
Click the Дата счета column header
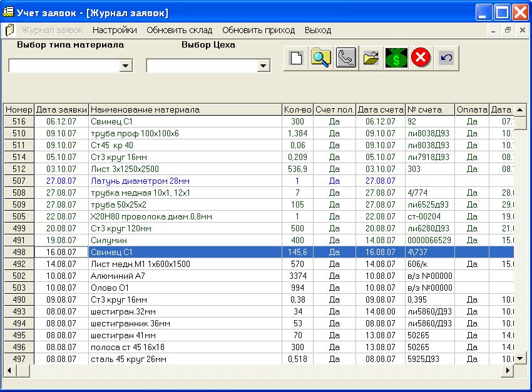click(x=381, y=110)
